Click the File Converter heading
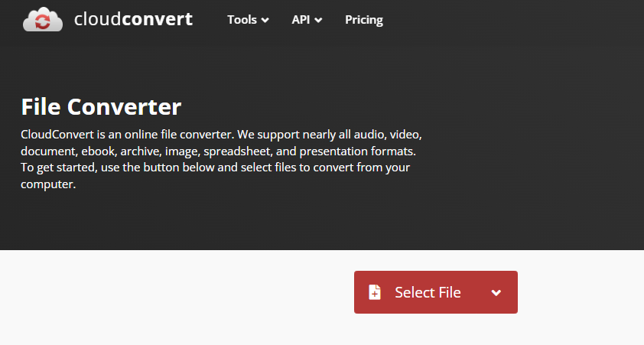This screenshot has width=644, height=345. pos(101,107)
